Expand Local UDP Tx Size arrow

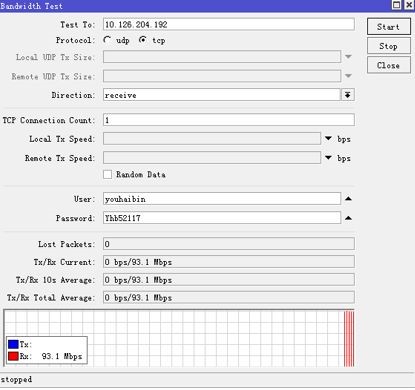click(348, 57)
